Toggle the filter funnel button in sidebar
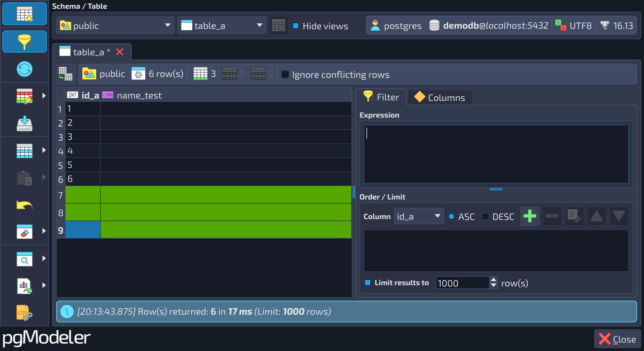 pos(25,42)
